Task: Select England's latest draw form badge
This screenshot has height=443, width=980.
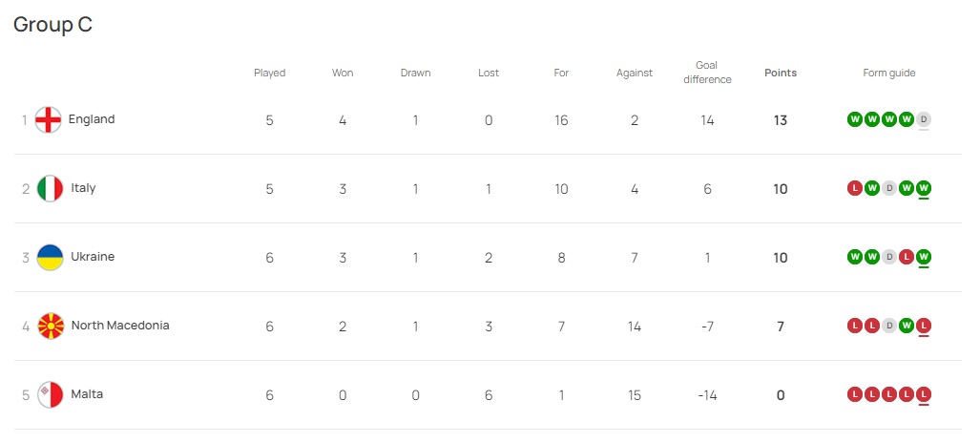Action: tap(924, 119)
